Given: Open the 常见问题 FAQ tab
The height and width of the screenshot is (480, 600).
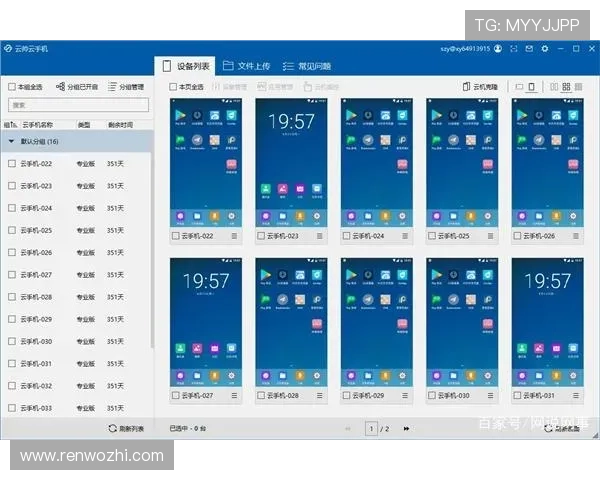Looking at the screenshot, I should click(x=307, y=66).
